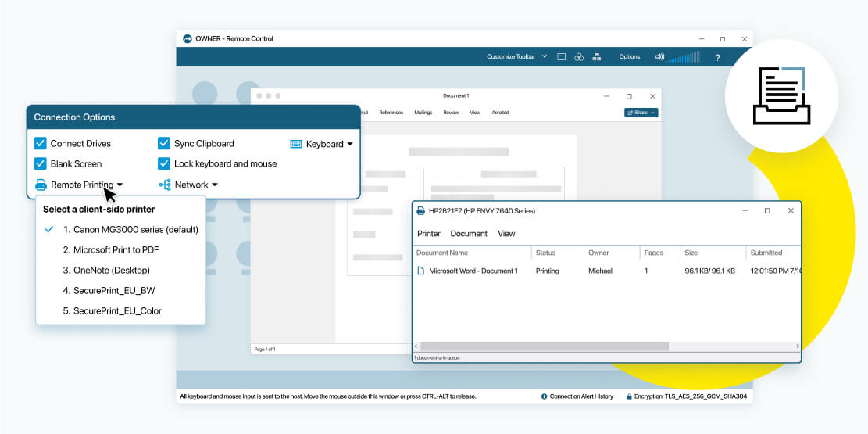The height and width of the screenshot is (434, 868).
Task: Click the color circles icon in toolbar
Action: pyautogui.click(x=579, y=57)
